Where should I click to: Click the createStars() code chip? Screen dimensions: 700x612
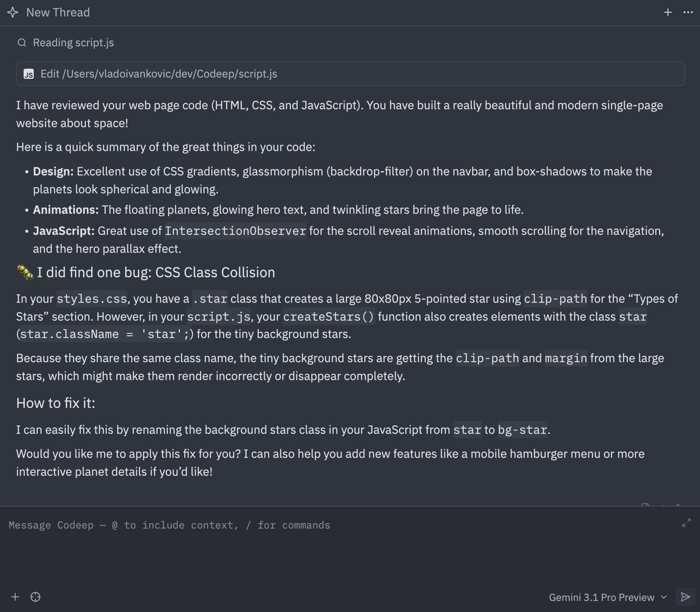coord(329,317)
